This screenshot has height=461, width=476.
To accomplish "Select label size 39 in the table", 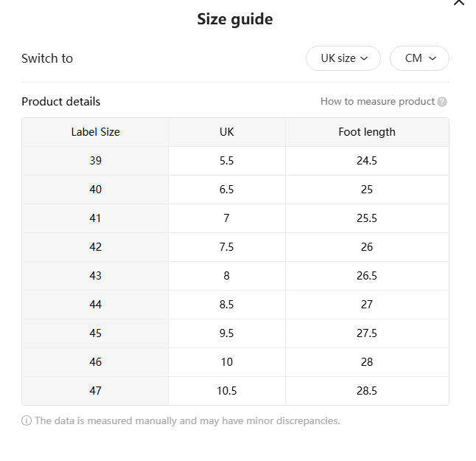I will pos(95,161).
